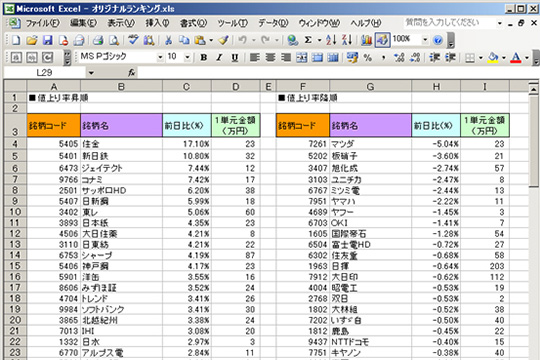Click the AutoSum sigma icon
540x360 pixels.
point(308,40)
